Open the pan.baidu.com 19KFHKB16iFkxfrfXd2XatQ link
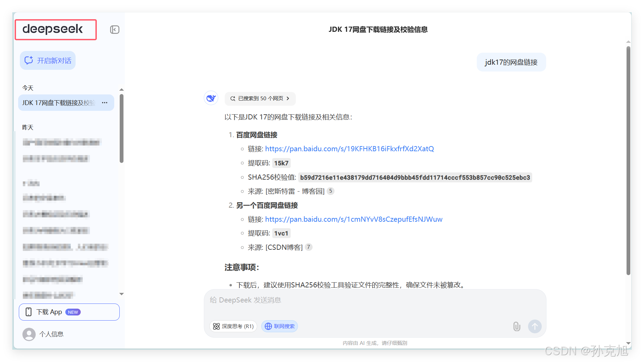The image size is (644, 362). [x=350, y=149]
